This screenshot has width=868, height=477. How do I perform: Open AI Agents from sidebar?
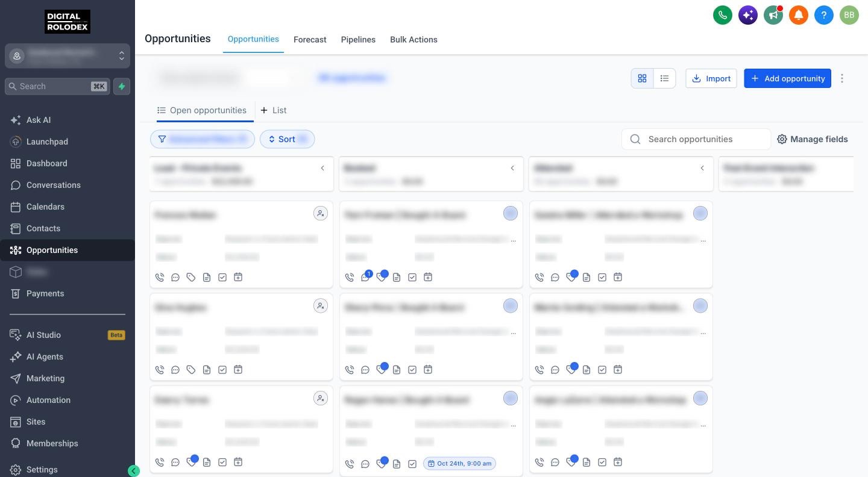pos(68,357)
